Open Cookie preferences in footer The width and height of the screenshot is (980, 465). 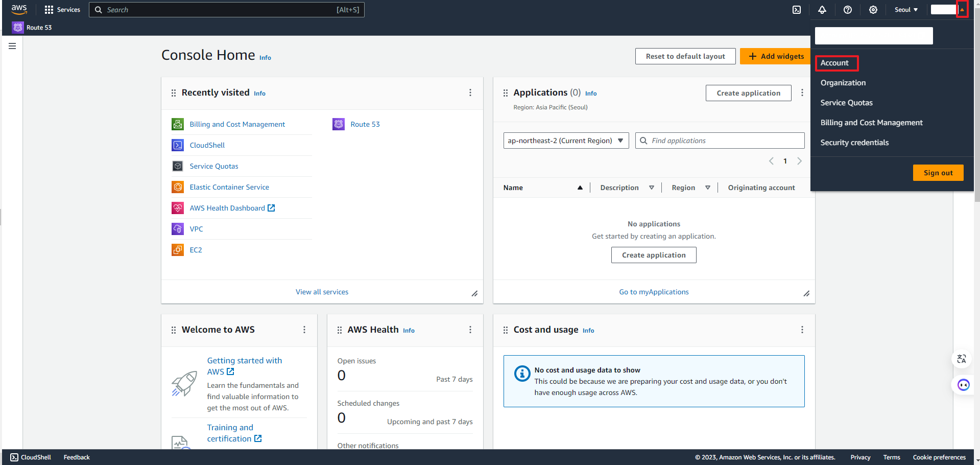pyautogui.click(x=939, y=457)
